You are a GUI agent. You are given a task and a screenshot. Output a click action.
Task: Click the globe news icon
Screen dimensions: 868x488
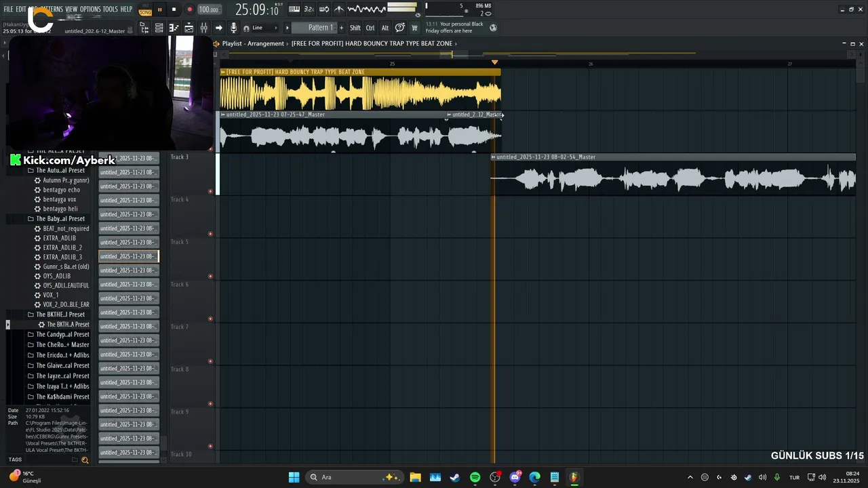tap(493, 28)
